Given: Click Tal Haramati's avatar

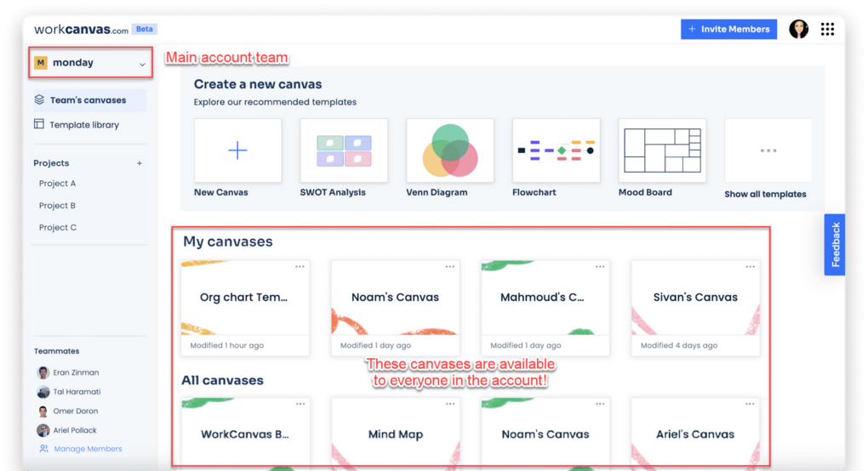Looking at the screenshot, I should coord(43,392).
